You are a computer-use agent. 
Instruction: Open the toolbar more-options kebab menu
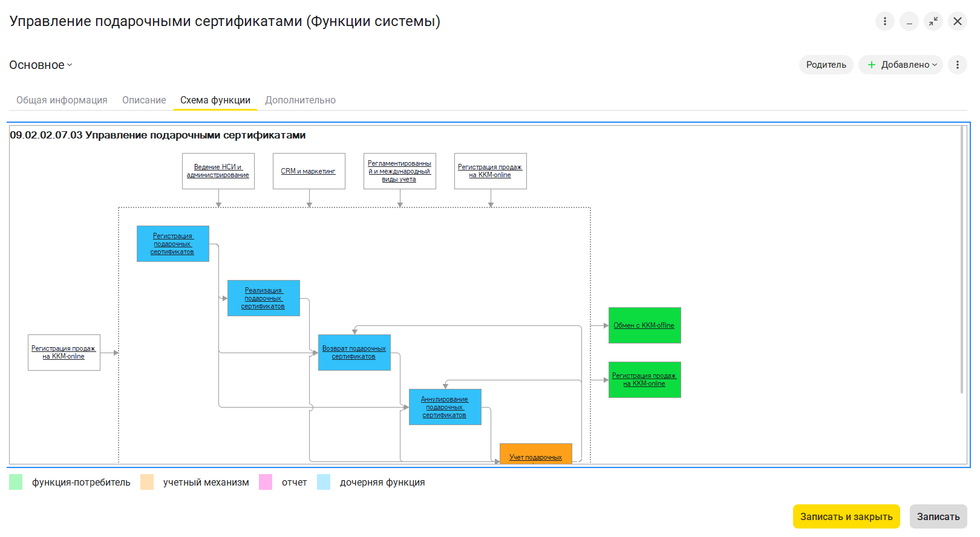957,65
